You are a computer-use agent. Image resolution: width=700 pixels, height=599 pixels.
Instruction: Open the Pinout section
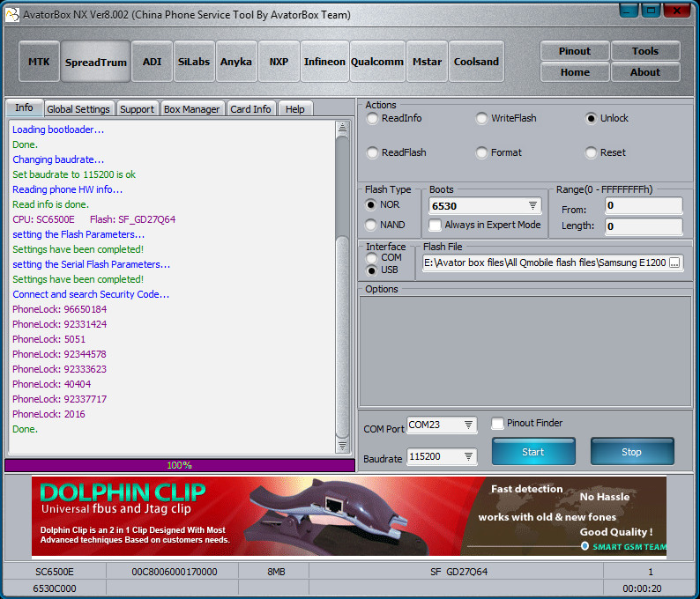(x=575, y=51)
